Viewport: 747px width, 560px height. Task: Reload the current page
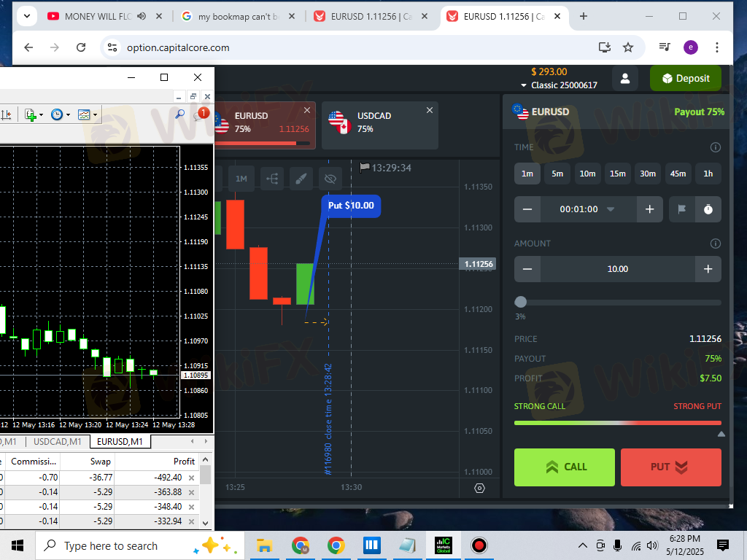[81, 47]
